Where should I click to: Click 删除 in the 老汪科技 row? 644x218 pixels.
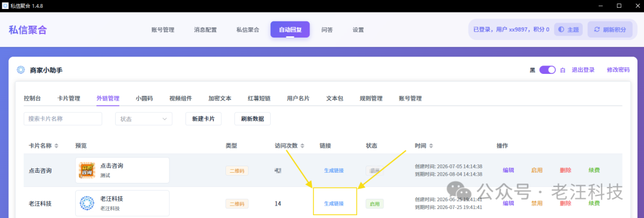pyautogui.click(x=565, y=203)
